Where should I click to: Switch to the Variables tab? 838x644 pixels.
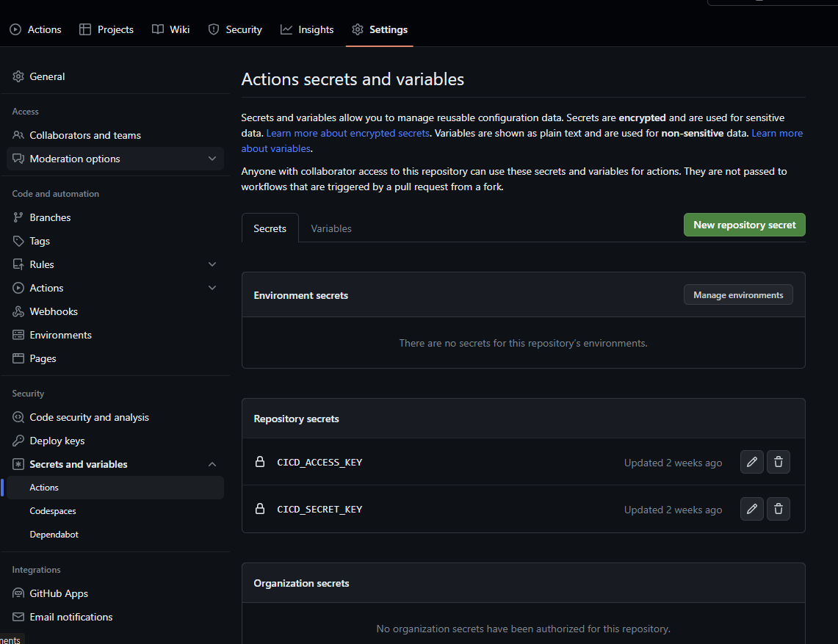331,228
